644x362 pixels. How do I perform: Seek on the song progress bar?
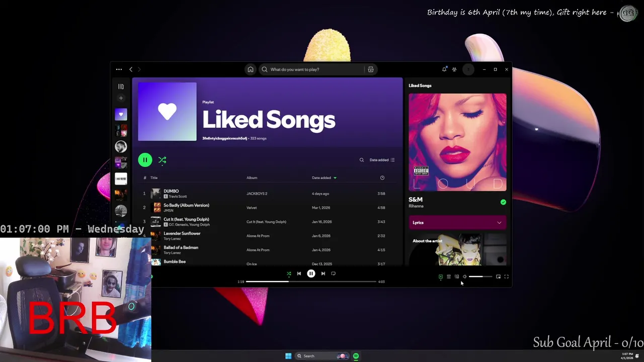pos(311,282)
